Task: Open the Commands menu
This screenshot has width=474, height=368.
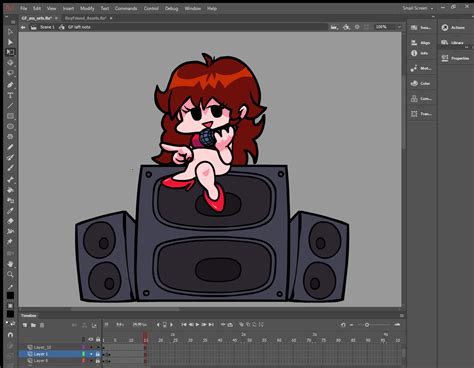Action: 126,9
